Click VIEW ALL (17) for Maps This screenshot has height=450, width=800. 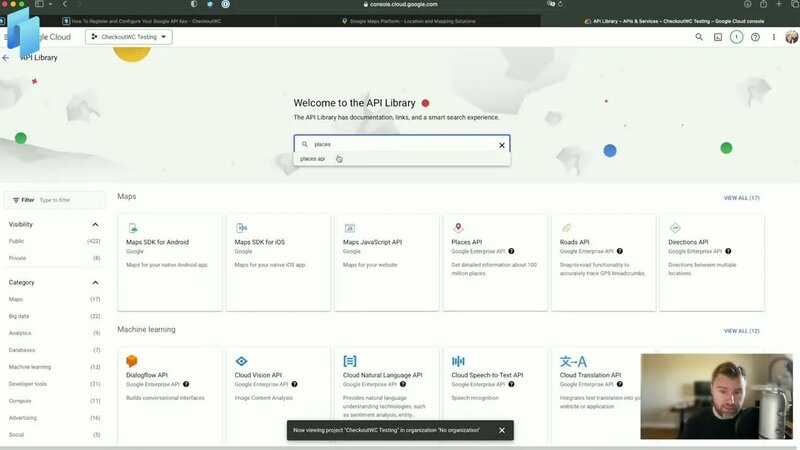(x=741, y=198)
